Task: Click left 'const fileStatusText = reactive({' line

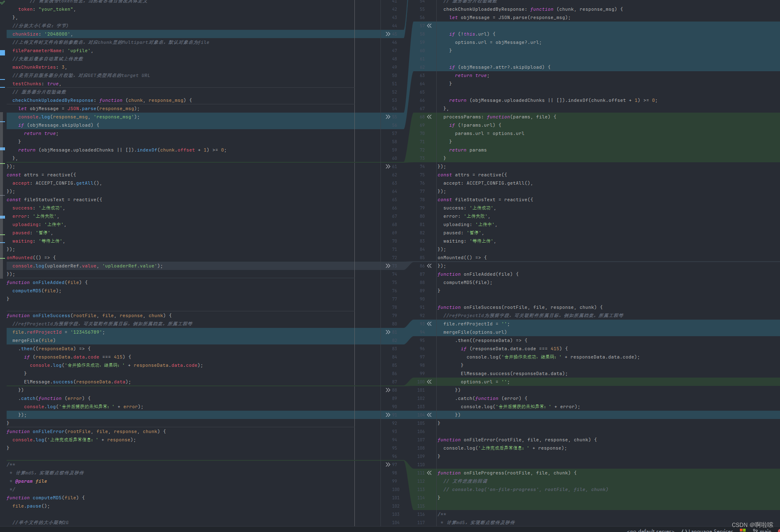Action: coord(54,200)
